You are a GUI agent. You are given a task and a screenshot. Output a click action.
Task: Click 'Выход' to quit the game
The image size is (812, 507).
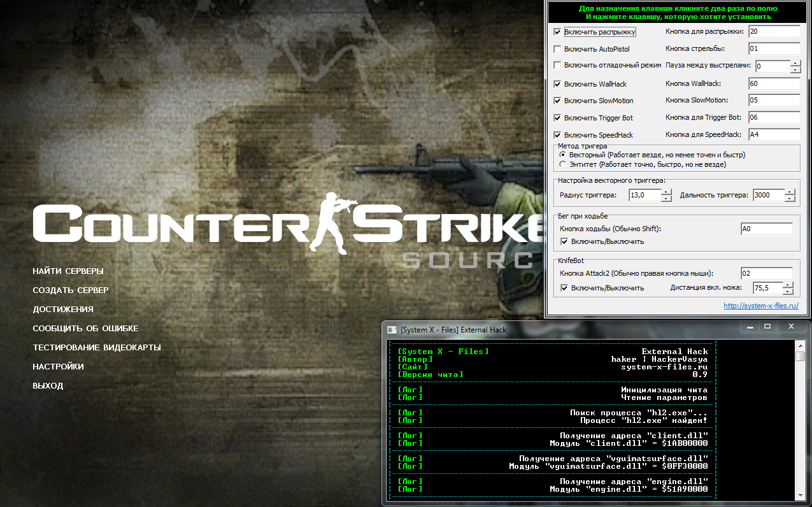[48, 386]
